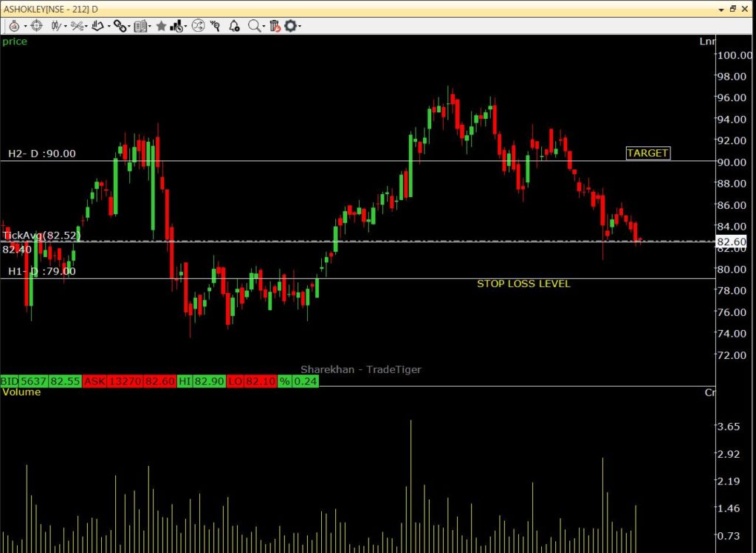Click the delete trash icon on the toolbar
Screen dimensions: 756x553
tap(275, 26)
